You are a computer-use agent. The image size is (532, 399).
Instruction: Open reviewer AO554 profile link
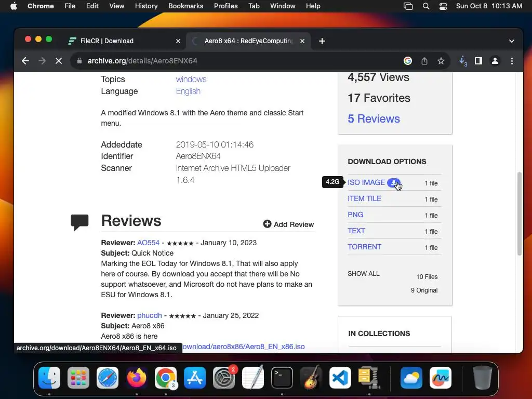148,243
